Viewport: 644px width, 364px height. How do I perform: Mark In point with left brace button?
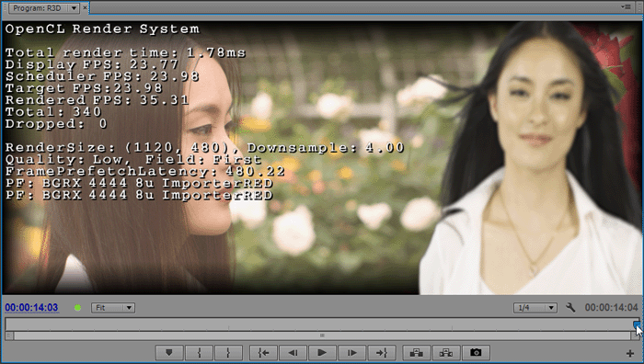(200, 352)
